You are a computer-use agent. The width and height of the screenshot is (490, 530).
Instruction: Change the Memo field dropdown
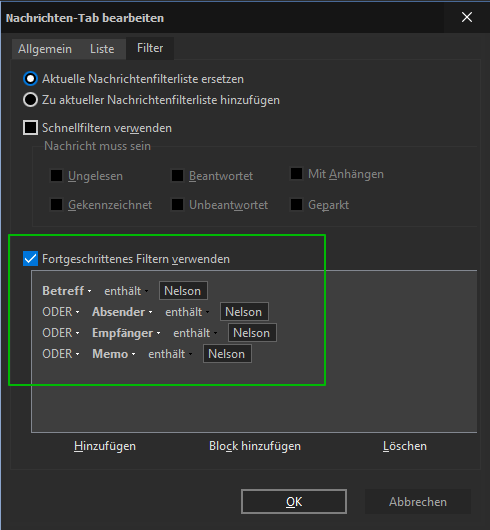[114, 354]
